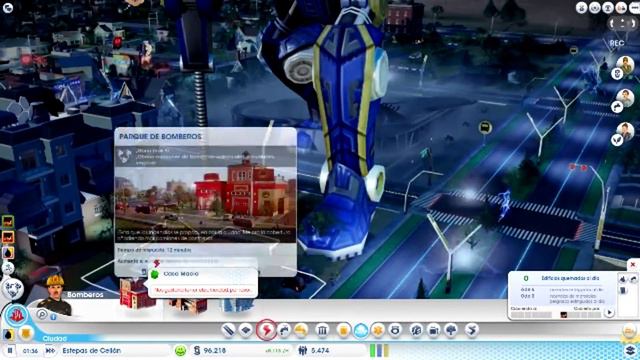Viewport: 640px width, 360px height.
Task: Click the middle advisor portrait on the right
Action: coord(625,98)
